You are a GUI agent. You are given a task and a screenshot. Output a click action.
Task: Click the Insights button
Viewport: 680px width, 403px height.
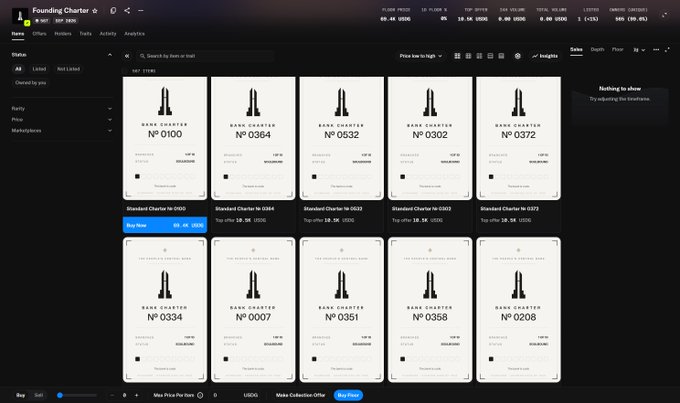pyautogui.click(x=545, y=56)
